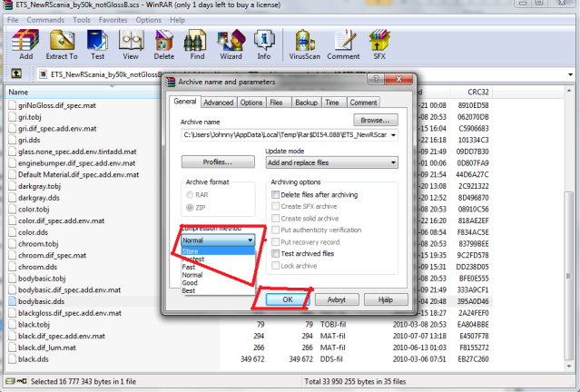
Task: Open the Extract To tool
Action: coord(62,44)
